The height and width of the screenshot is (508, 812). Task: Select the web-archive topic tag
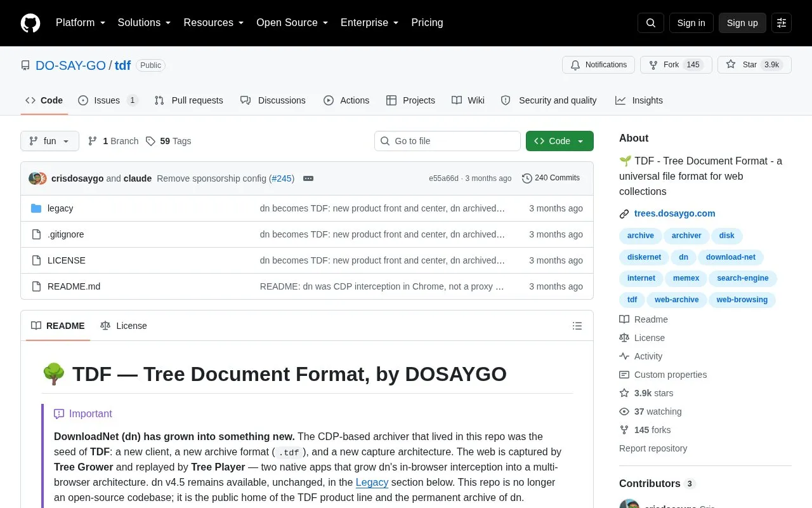[676, 300]
